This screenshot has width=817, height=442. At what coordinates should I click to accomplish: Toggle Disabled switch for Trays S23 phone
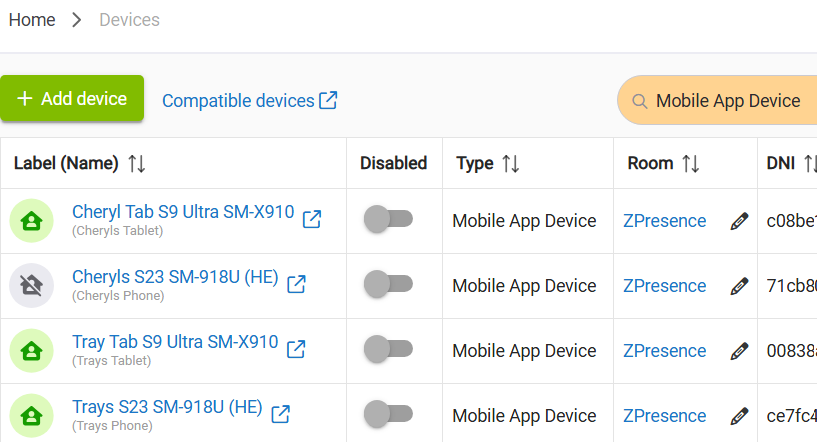click(388, 416)
